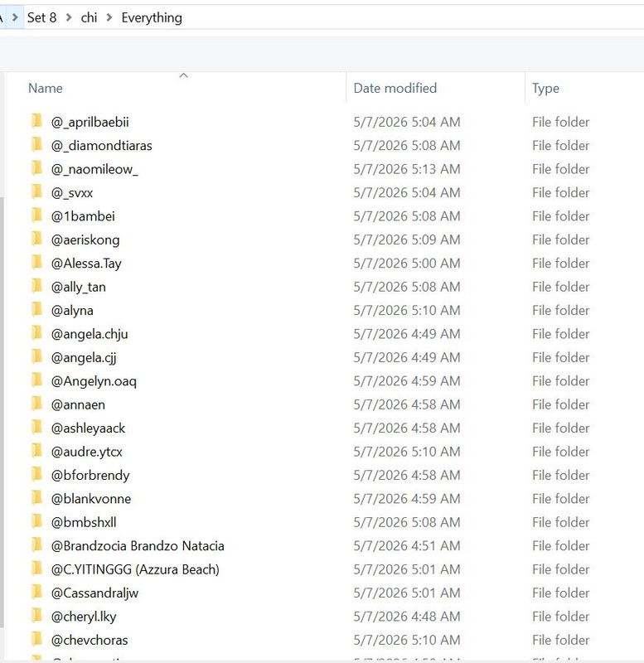
Task: Select the @ashleyaack folder icon
Action: pyautogui.click(x=36, y=428)
